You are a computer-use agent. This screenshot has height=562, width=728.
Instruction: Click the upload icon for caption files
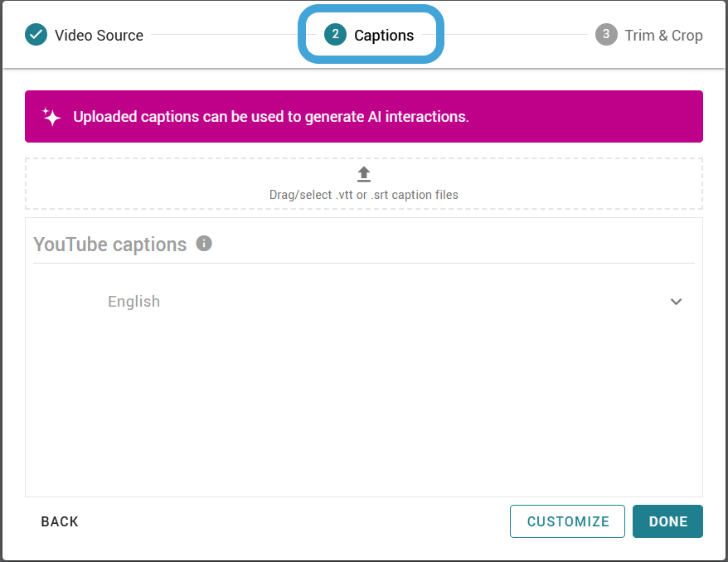pyautogui.click(x=363, y=173)
